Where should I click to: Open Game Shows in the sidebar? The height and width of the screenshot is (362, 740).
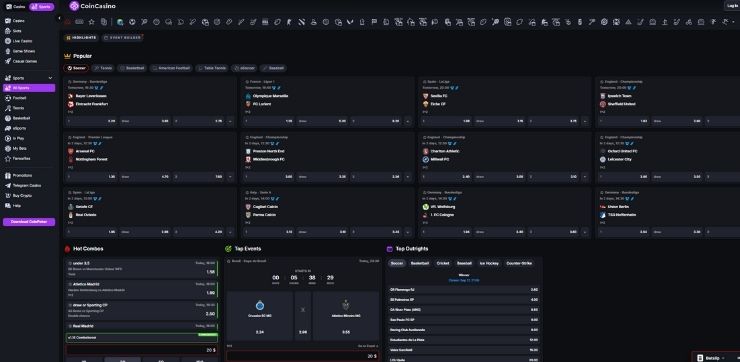tap(24, 51)
